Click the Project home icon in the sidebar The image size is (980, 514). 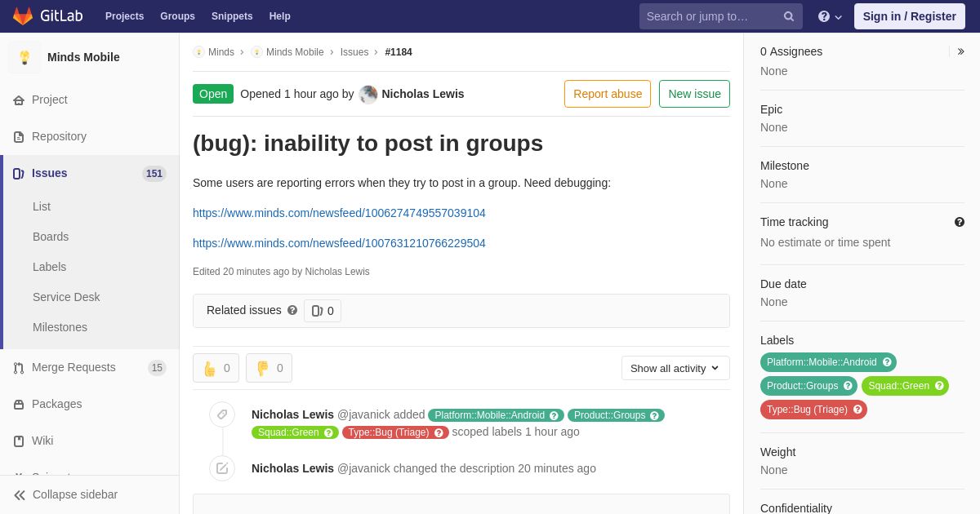19,100
